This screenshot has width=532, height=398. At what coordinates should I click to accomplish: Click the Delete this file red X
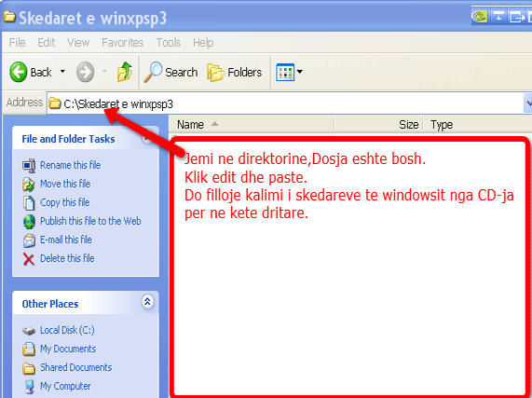[29, 259]
